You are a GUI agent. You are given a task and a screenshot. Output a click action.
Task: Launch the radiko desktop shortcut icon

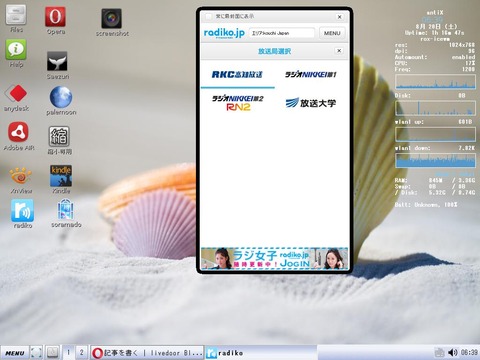[x=22, y=210]
